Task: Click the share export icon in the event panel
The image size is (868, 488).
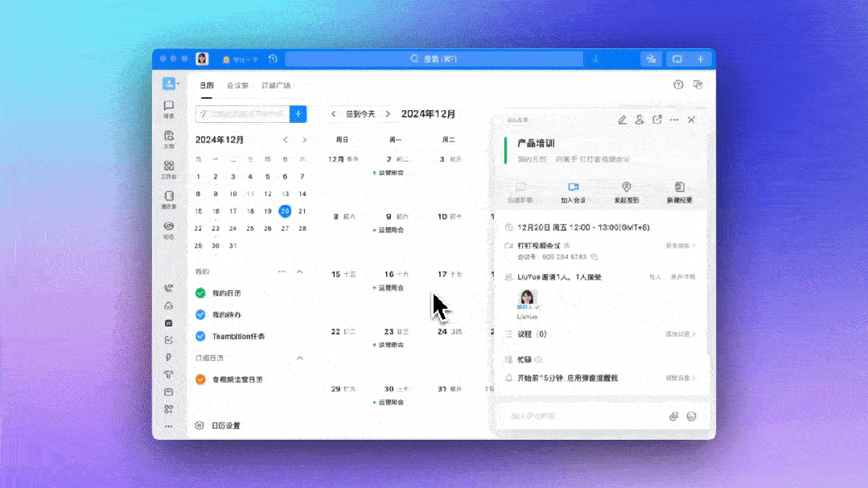Action: click(657, 120)
